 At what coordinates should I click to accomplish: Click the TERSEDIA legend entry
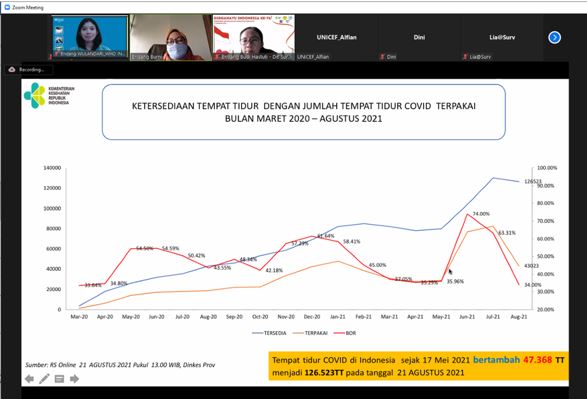tap(269, 333)
